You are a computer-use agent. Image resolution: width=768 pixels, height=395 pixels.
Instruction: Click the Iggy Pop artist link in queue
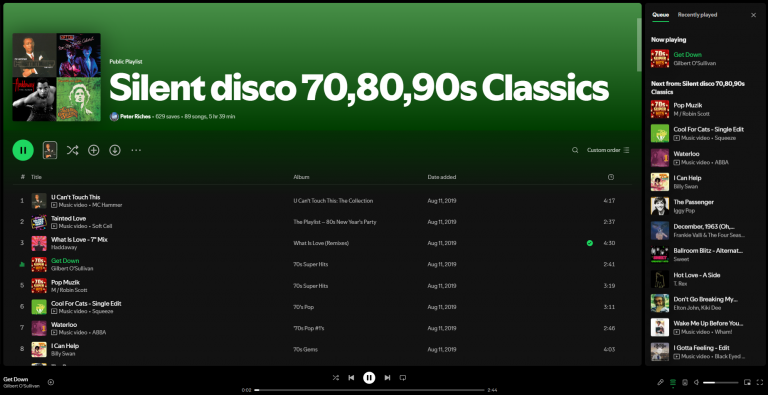[x=684, y=211]
